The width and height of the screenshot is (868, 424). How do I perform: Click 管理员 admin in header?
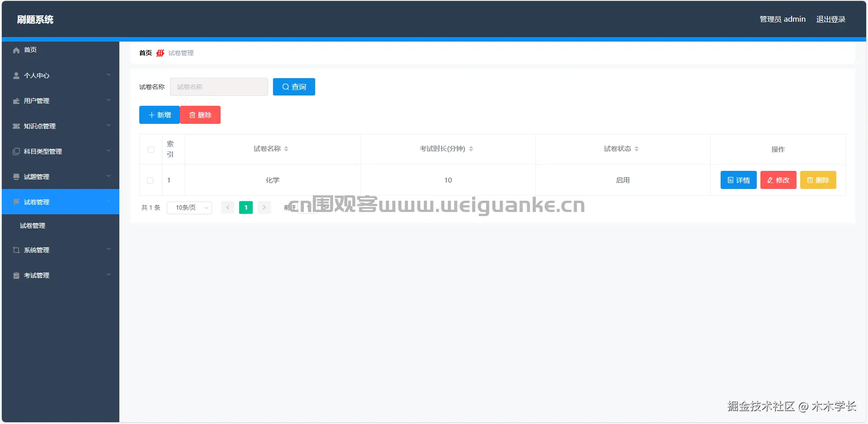pos(783,19)
